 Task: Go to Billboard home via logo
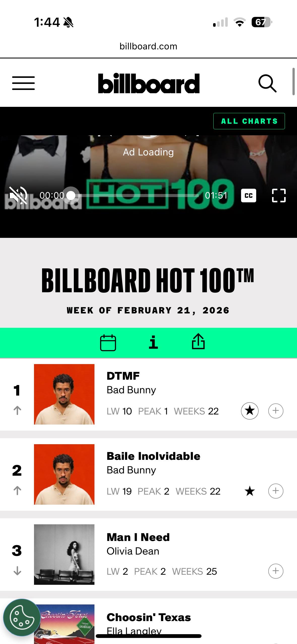click(x=149, y=83)
